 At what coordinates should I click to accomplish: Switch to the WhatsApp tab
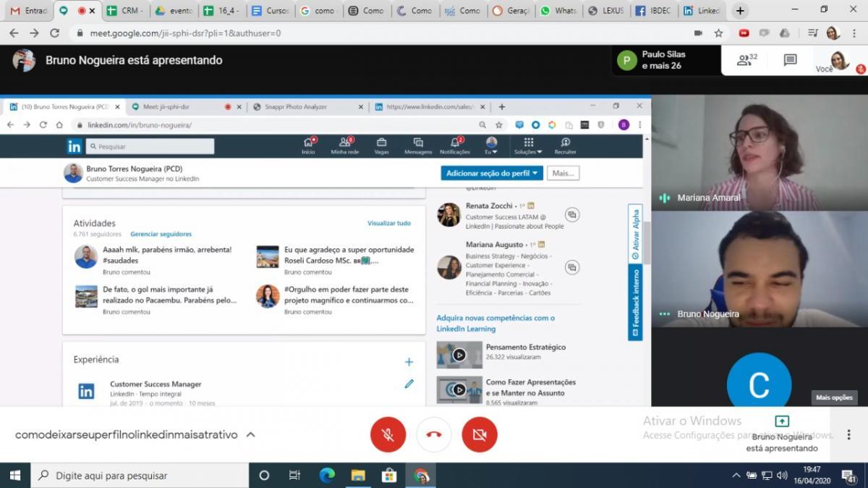tap(558, 11)
